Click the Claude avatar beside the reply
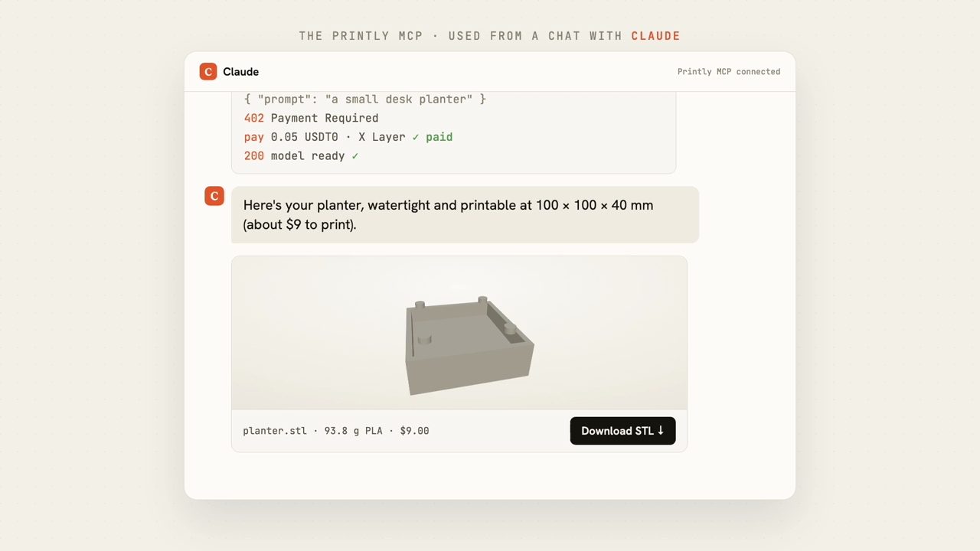The height and width of the screenshot is (551, 980). pos(214,196)
